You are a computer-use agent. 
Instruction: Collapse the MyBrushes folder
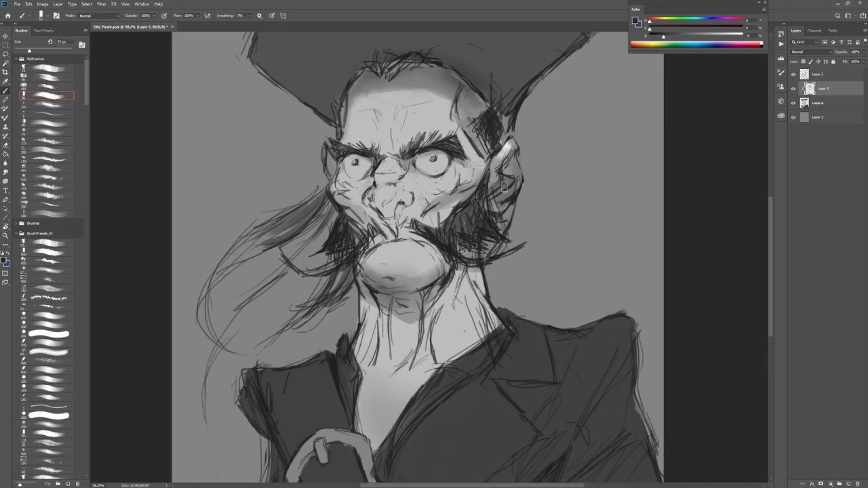coord(16,59)
